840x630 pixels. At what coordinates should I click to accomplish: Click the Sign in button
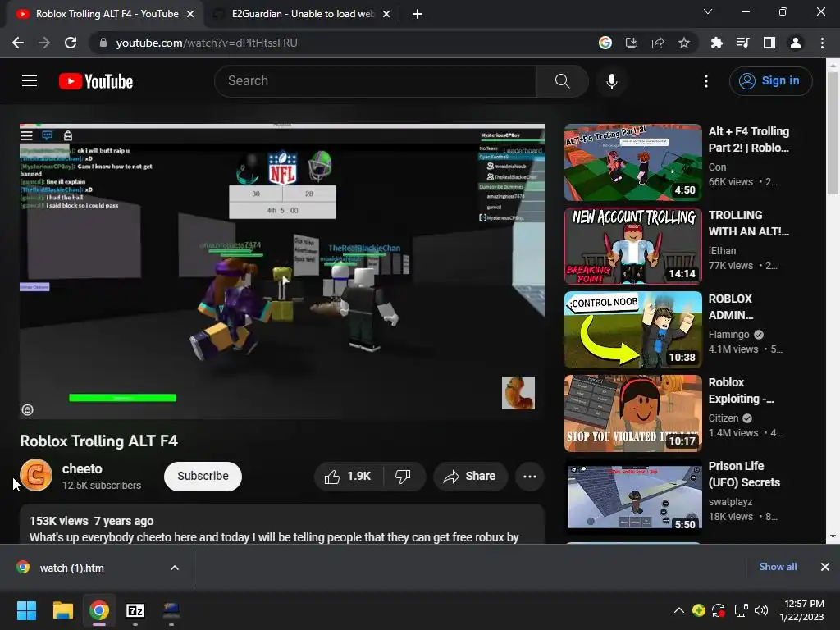click(770, 81)
